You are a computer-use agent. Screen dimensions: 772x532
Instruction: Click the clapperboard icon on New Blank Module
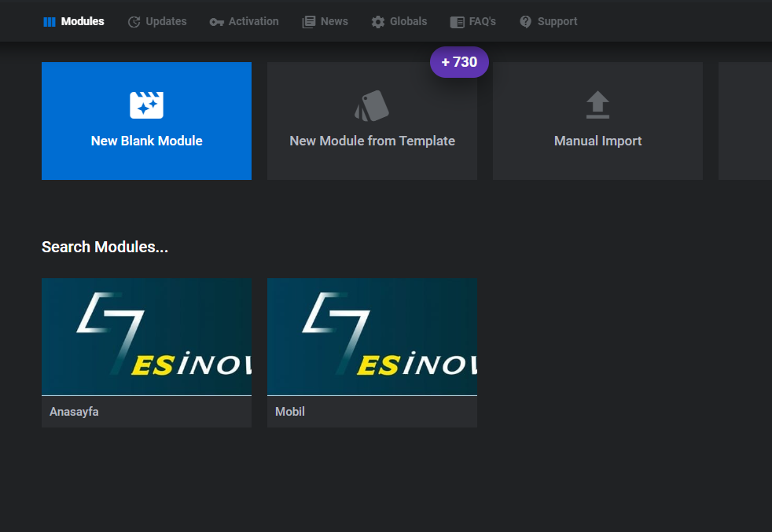point(147,105)
